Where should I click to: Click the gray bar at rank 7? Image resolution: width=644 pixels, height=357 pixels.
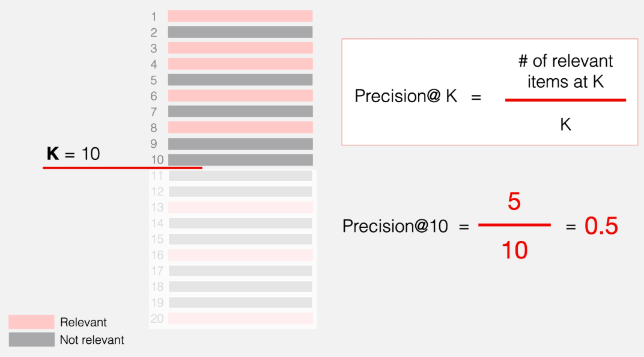[x=240, y=111]
